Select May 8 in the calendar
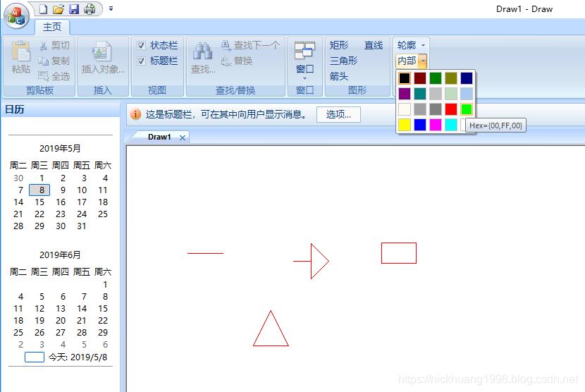This screenshot has width=585, height=392. [x=39, y=190]
